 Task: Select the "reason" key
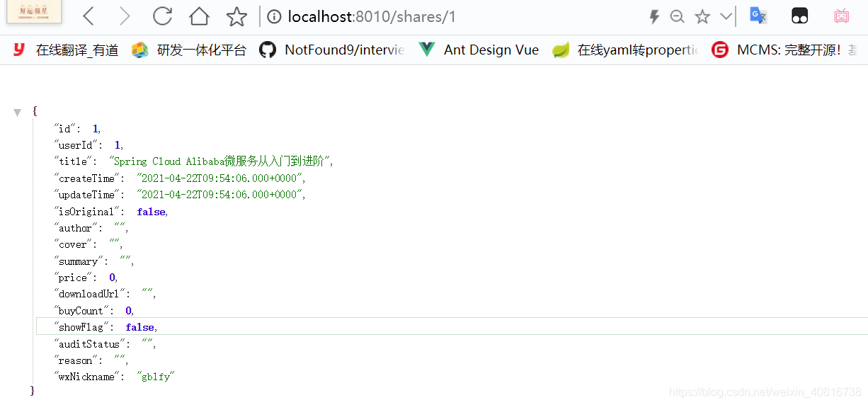tap(76, 360)
